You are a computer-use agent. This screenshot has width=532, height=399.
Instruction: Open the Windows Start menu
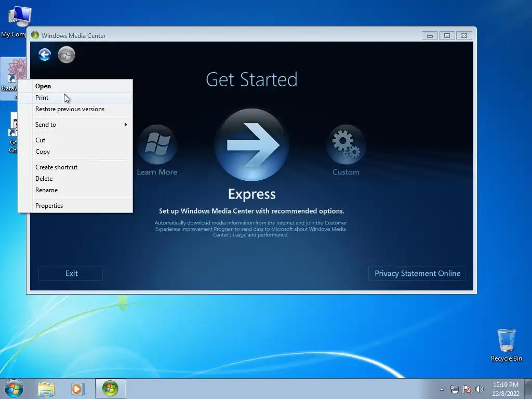[x=14, y=389]
